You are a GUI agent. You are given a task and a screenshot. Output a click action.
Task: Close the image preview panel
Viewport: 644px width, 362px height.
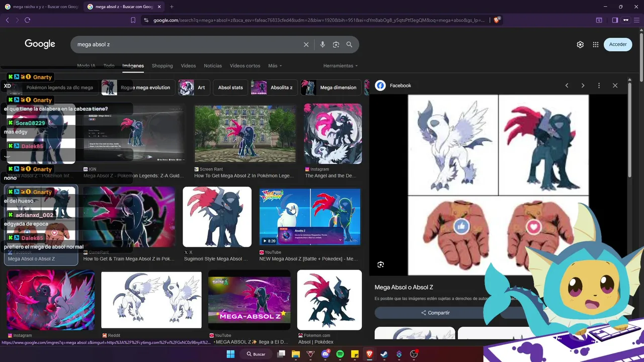click(615, 85)
